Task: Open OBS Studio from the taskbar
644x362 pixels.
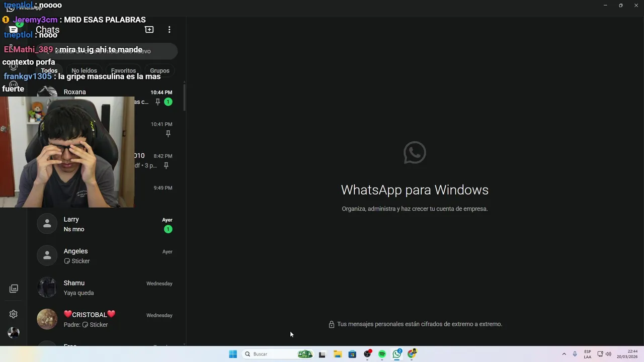Action: pyautogui.click(x=367, y=354)
